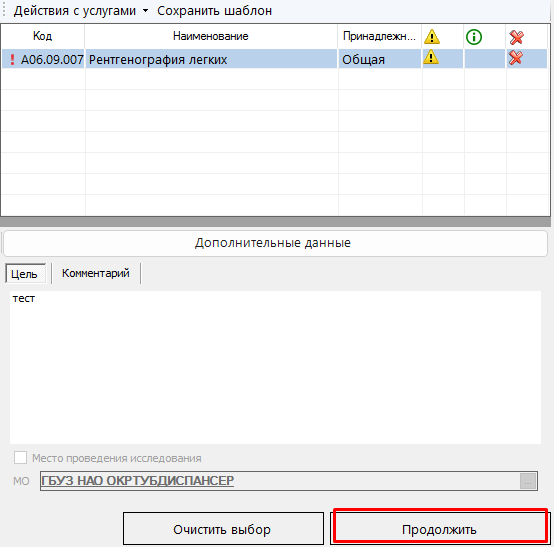Click the Продолжить button
The width and height of the screenshot is (554, 547).
[x=440, y=529]
